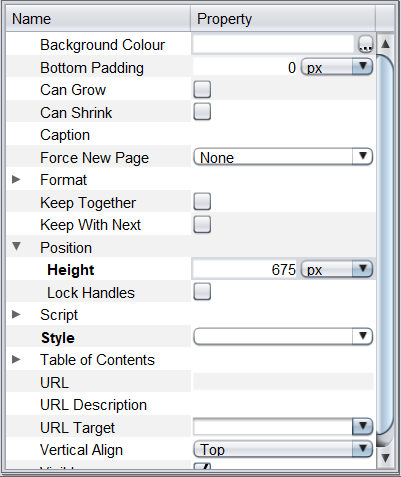This screenshot has height=477, width=401.
Task: Enable the Can Grow checkbox
Action: coord(202,89)
